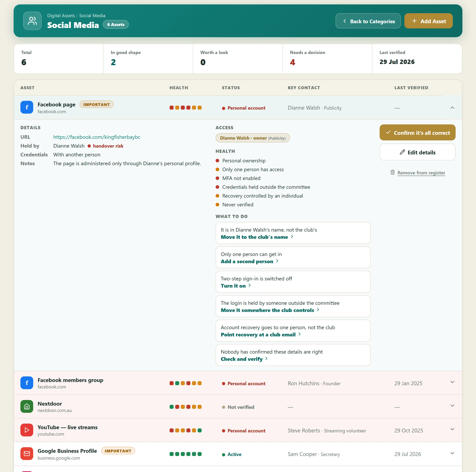Go back to Categories
Image resolution: width=476 pixels, height=472 pixels.
[x=368, y=21]
